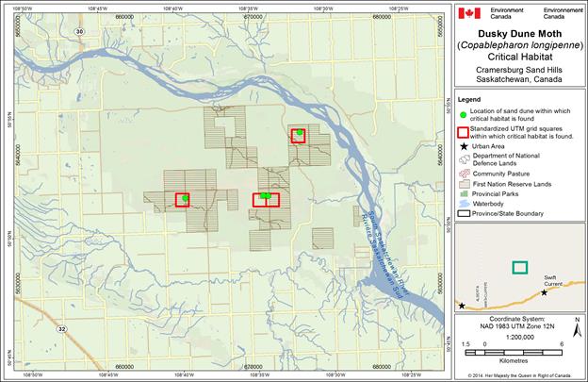Click the First Nation Reserve Lands swatch

[x=463, y=184]
